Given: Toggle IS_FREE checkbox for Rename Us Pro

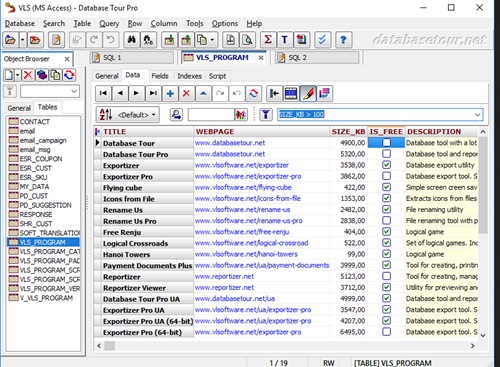Looking at the screenshot, I should (386, 220).
